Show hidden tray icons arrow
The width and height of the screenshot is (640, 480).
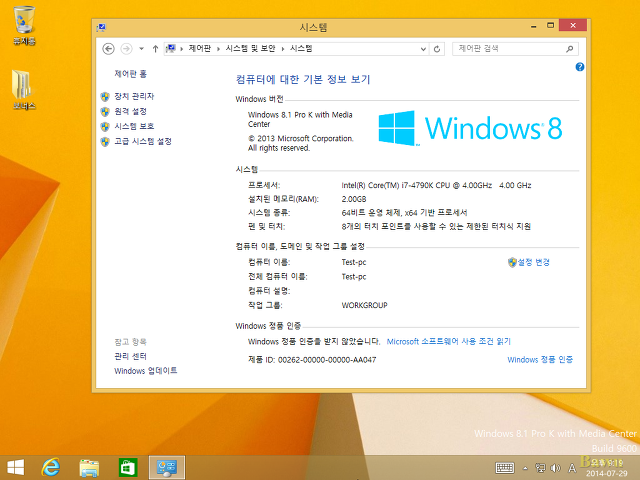pos(525,468)
